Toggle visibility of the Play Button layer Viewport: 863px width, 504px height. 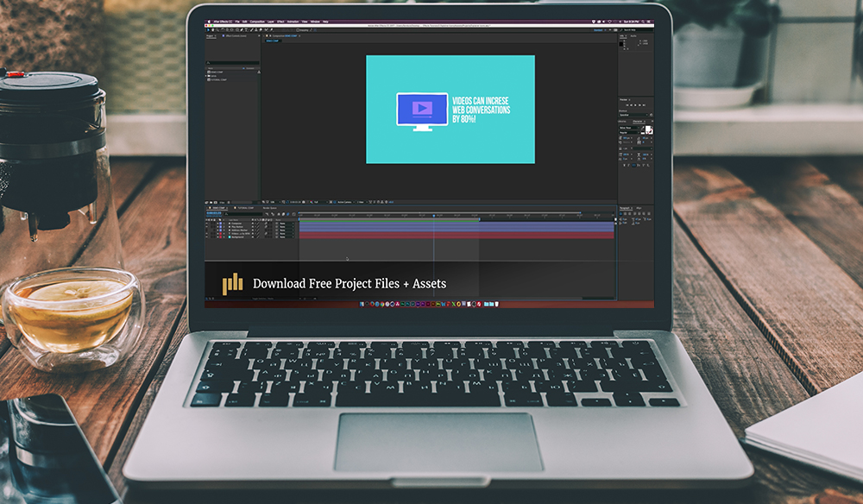(207, 227)
